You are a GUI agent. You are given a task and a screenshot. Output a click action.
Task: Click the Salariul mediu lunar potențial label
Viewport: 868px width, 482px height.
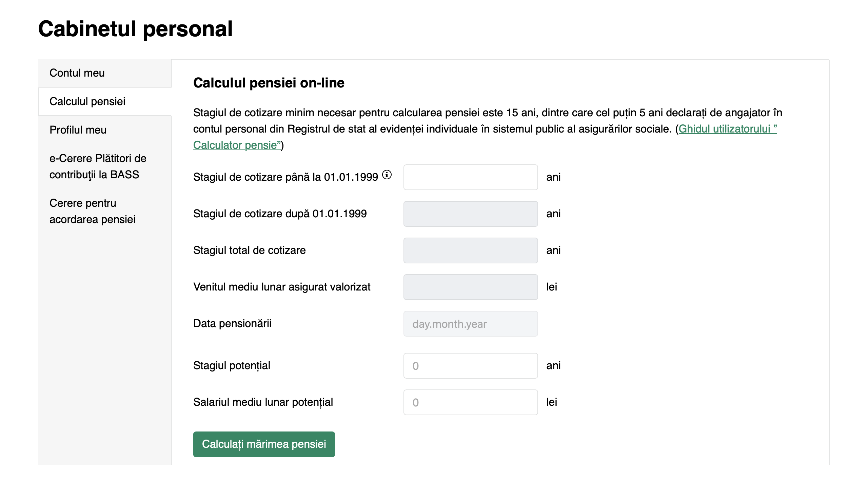(263, 402)
